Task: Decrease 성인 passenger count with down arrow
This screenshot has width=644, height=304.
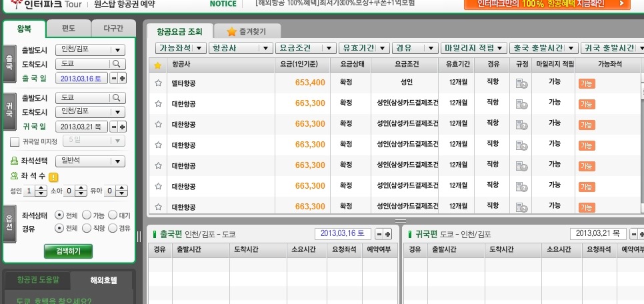Action: pyautogui.click(x=41, y=193)
